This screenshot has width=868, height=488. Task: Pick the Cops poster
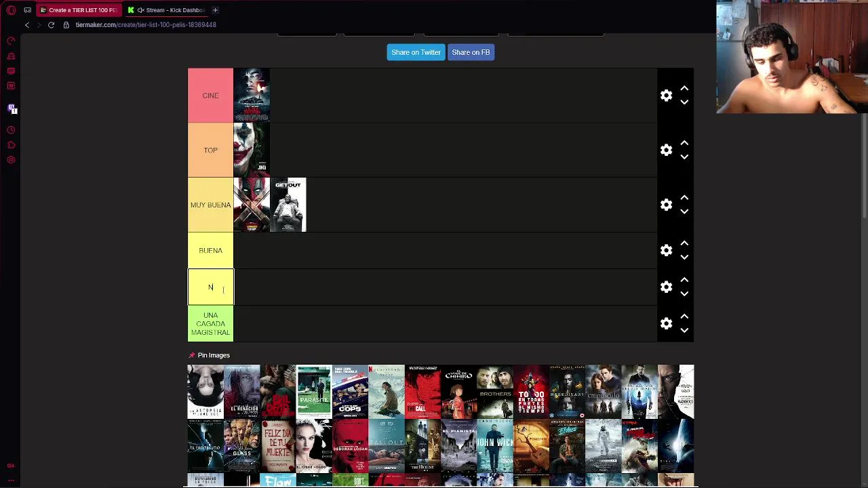[351, 392]
